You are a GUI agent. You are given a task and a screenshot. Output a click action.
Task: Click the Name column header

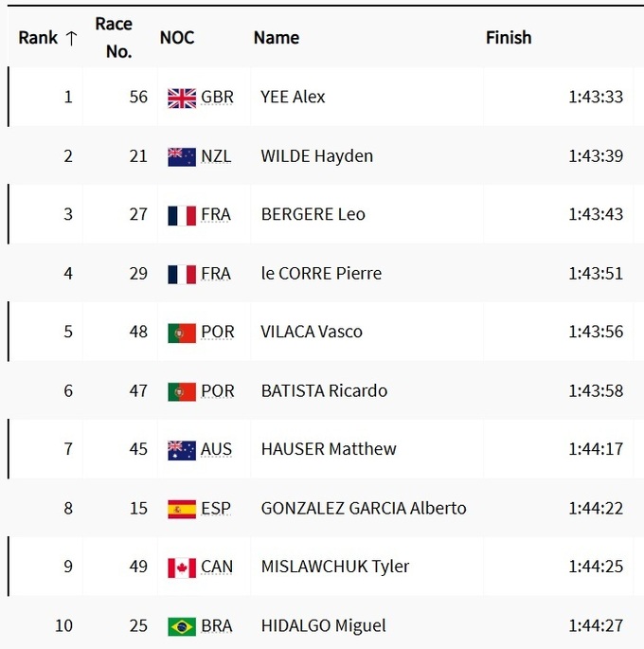pos(276,38)
